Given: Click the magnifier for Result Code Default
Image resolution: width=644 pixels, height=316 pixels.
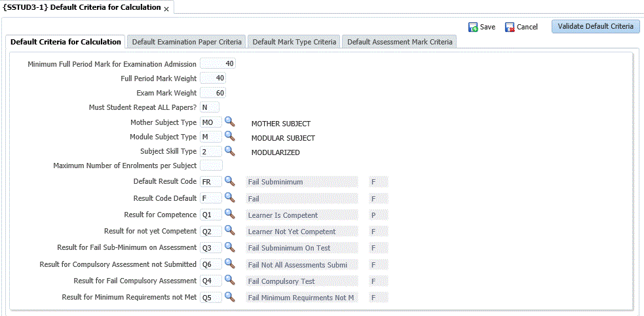Looking at the screenshot, I should pos(229,197).
